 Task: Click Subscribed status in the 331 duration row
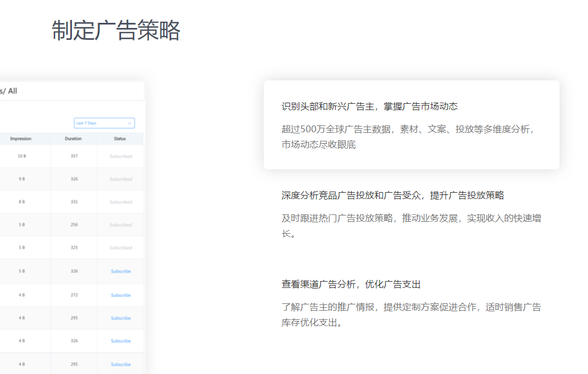(120, 202)
